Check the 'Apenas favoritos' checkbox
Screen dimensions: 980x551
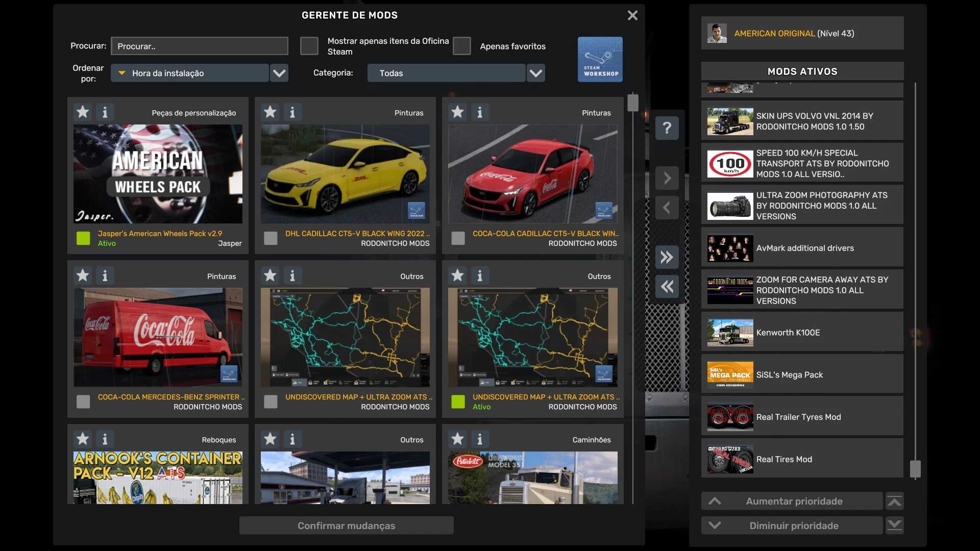461,46
